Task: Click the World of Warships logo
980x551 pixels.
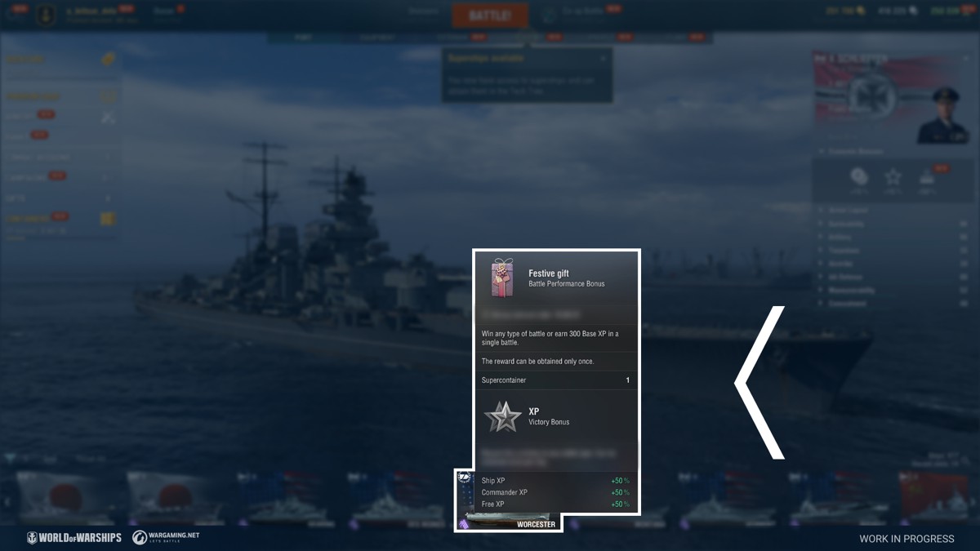Action: [x=74, y=537]
